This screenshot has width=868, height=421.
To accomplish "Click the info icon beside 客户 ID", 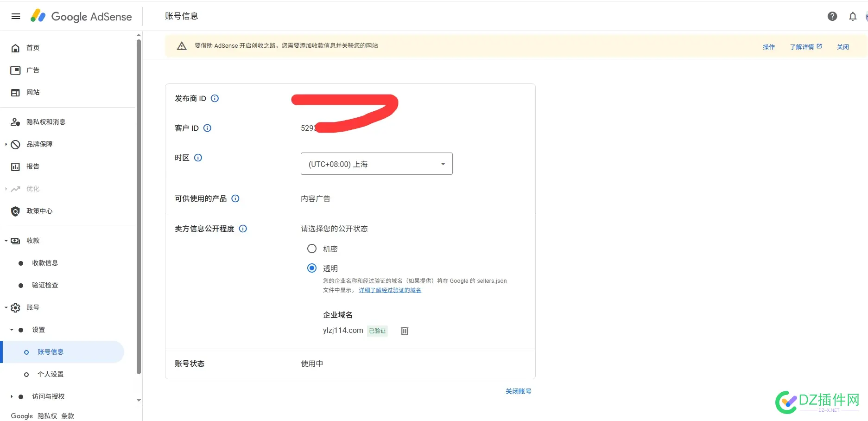I will point(207,128).
